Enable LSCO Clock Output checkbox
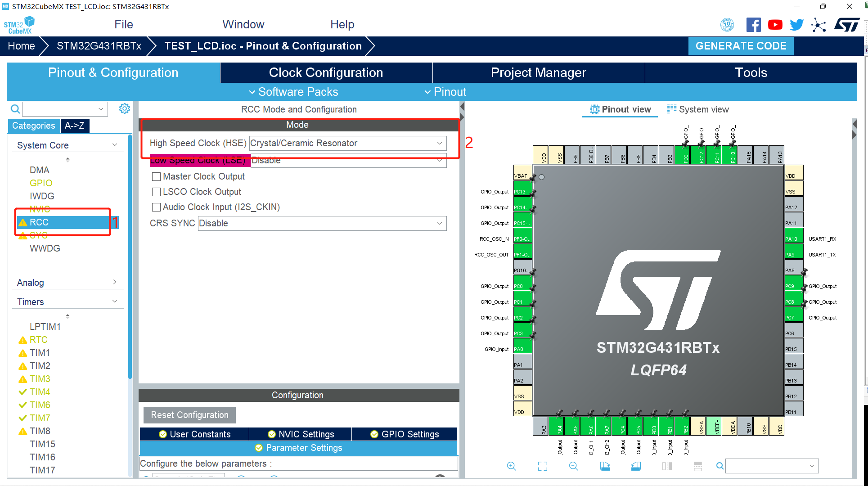The image size is (868, 486). coord(156,192)
